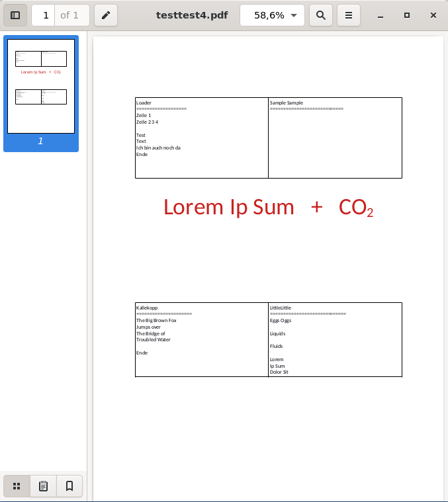This screenshot has width=448, height=502.
Task: Toggle the side pane button
Action: pos(15,15)
